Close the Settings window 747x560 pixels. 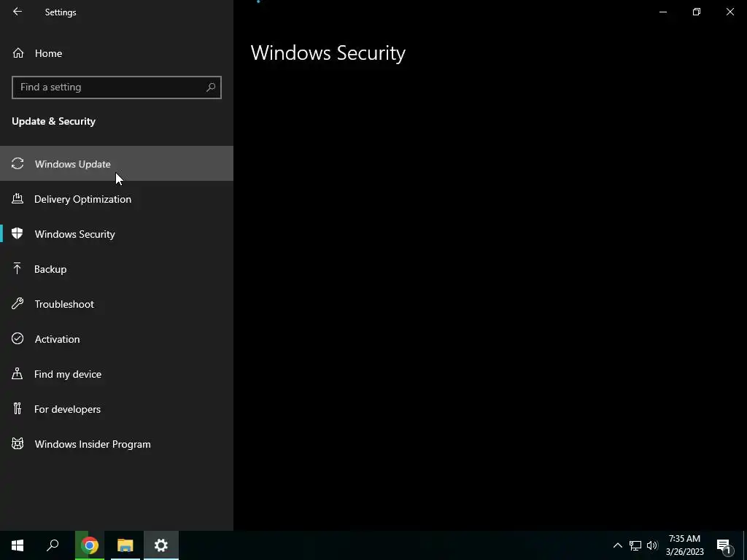[729, 12]
